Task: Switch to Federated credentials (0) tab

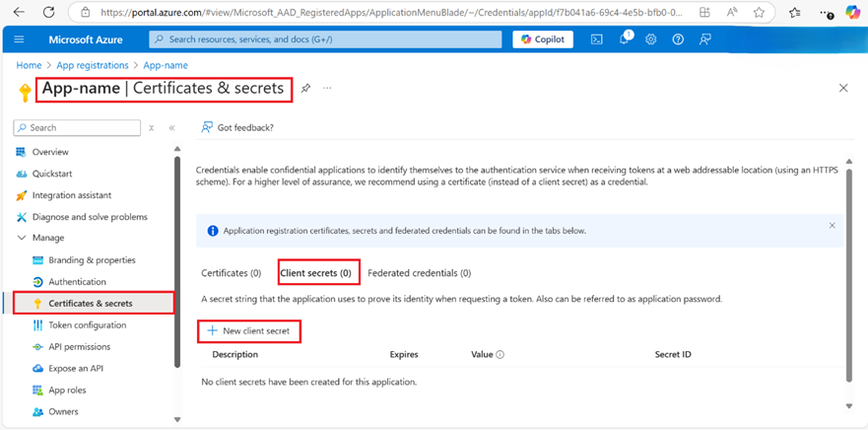Action: [419, 272]
